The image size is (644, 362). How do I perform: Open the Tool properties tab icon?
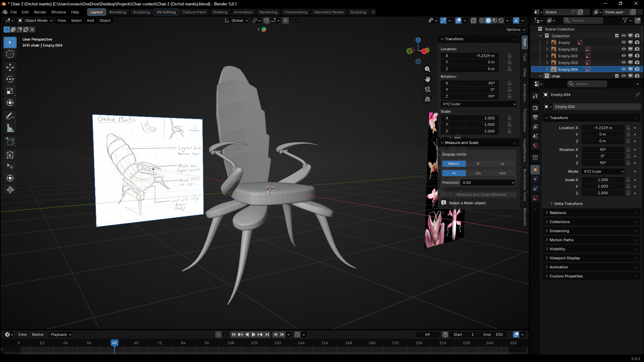[x=535, y=96]
